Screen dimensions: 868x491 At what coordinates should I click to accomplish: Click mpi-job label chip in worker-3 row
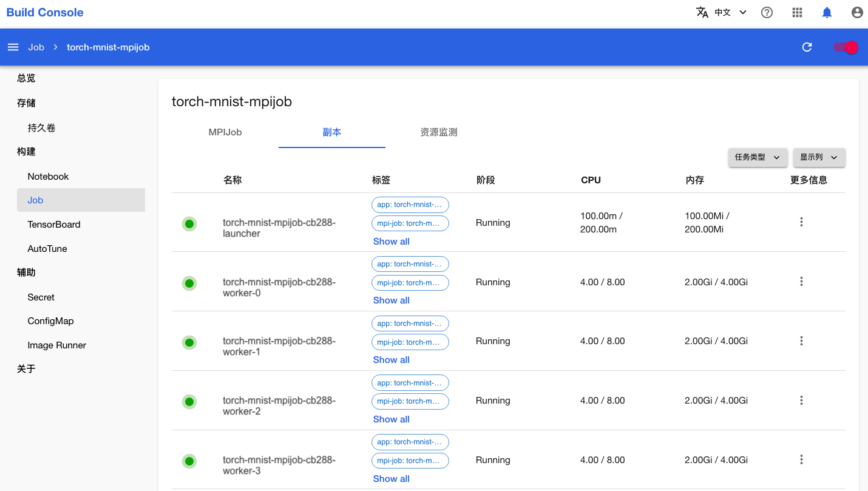(x=410, y=461)
